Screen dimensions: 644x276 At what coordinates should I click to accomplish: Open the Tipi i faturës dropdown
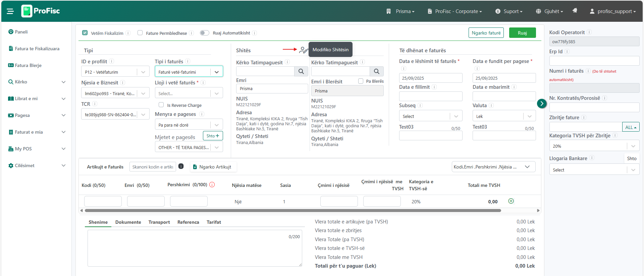189,72
